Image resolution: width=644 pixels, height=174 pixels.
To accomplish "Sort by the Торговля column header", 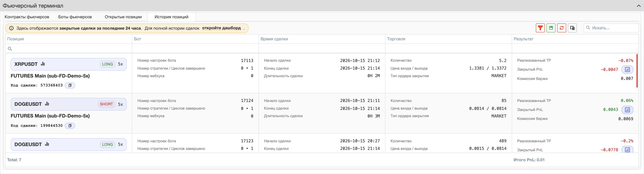I will [449, 39].
